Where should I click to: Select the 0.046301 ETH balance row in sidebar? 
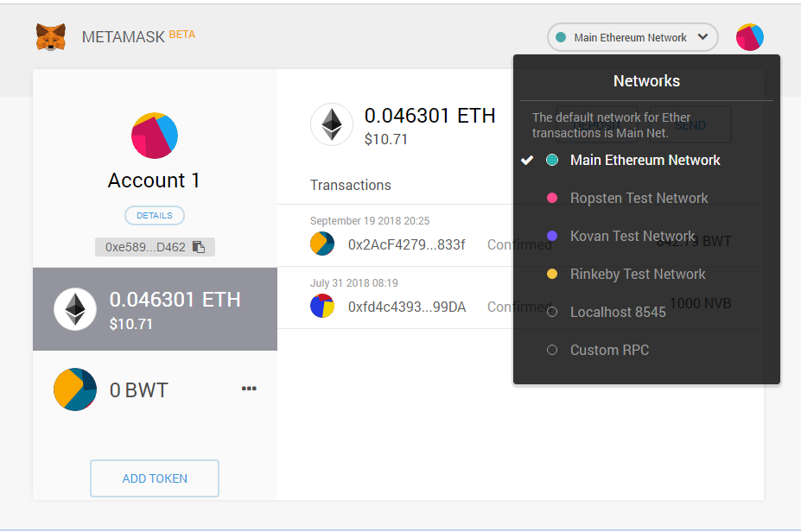coord(155,309)
